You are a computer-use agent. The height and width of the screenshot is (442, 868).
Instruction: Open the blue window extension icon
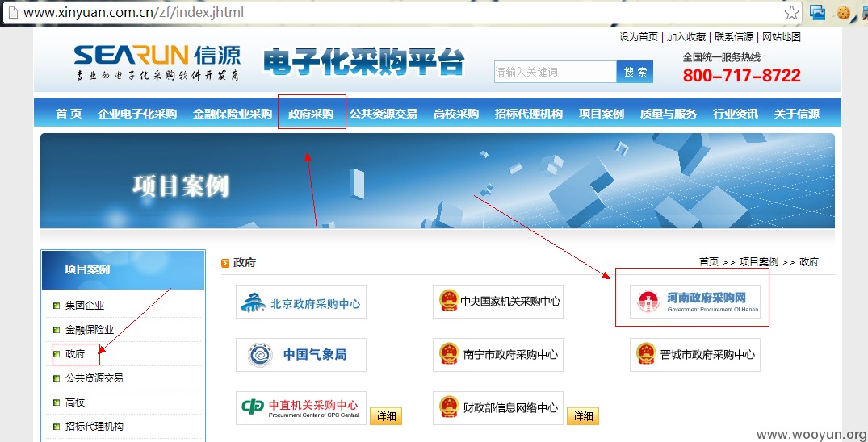tap(818, 12)
